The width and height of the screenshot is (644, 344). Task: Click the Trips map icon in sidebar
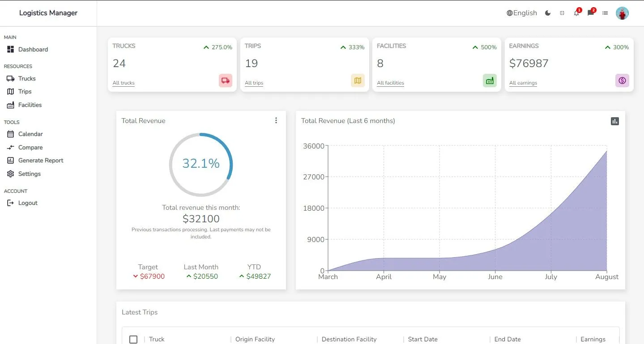pos(11,91)
